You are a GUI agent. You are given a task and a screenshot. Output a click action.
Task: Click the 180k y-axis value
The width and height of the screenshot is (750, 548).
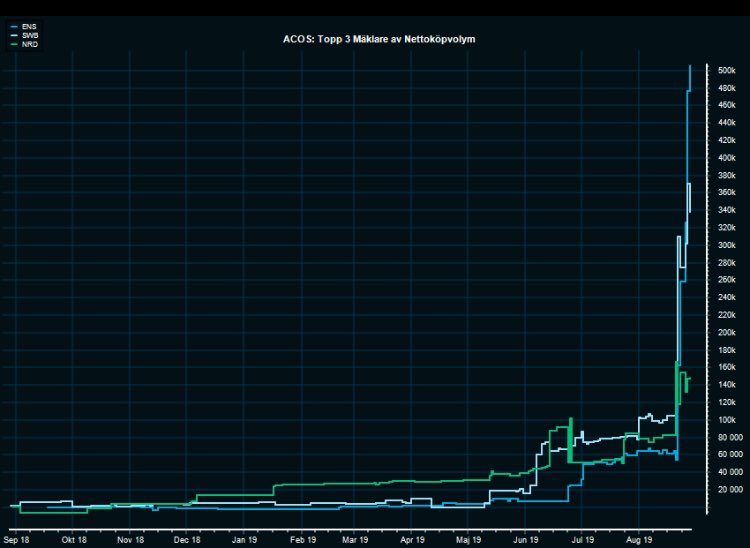(x=727, y=350)
